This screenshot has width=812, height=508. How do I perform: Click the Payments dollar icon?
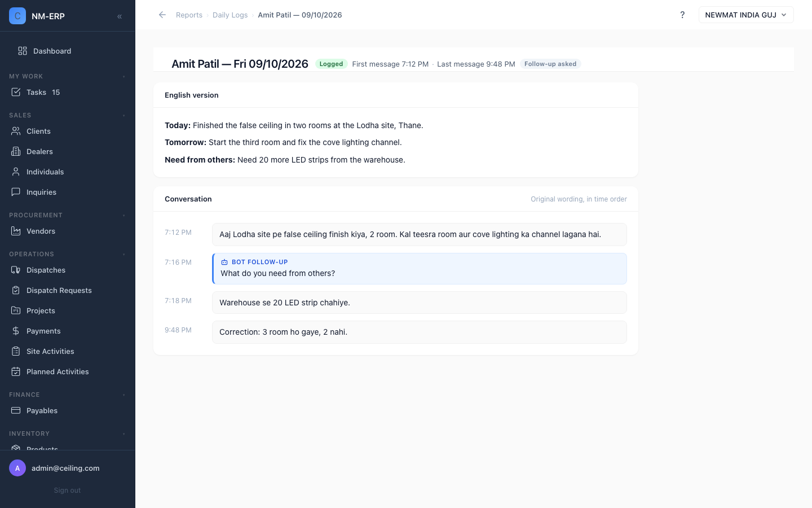[x=16, y=331]
